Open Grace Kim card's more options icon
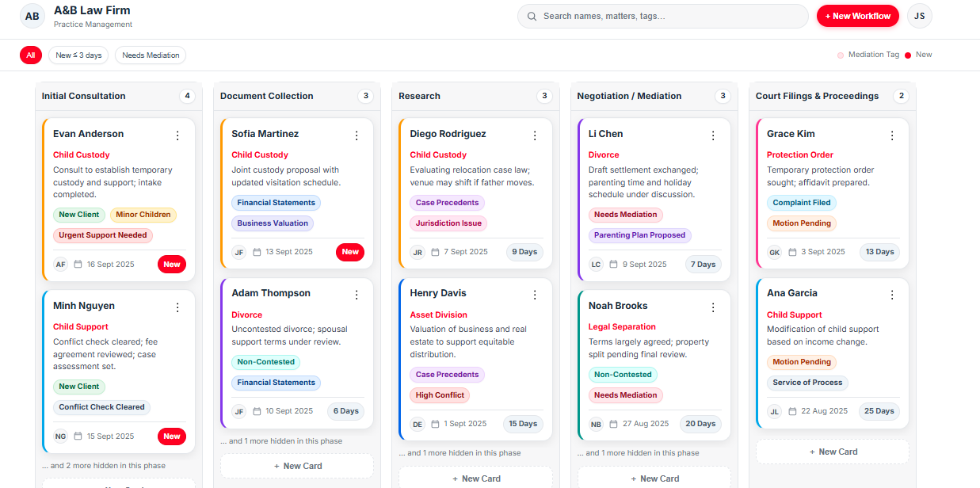Image resolution: width=980 pixels, height=488 pixels. pyautogui.click(x=892, y=135)
